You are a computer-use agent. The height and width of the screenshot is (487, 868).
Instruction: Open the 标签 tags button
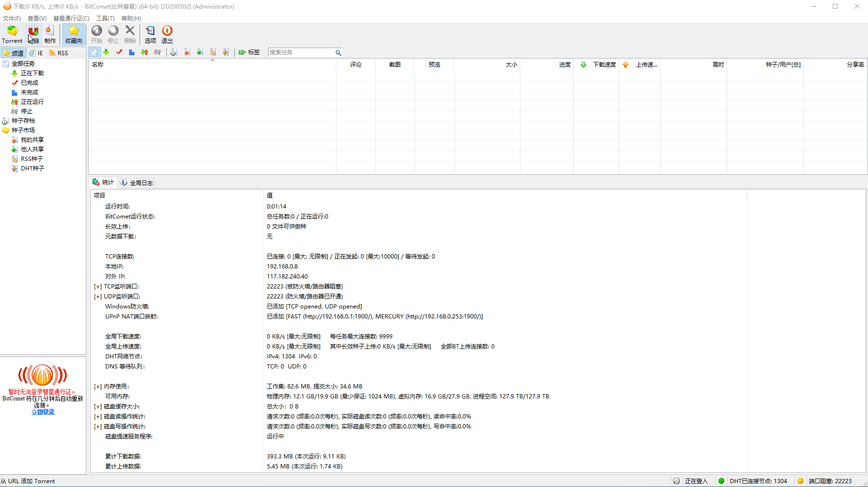click(x=249, y=52)
